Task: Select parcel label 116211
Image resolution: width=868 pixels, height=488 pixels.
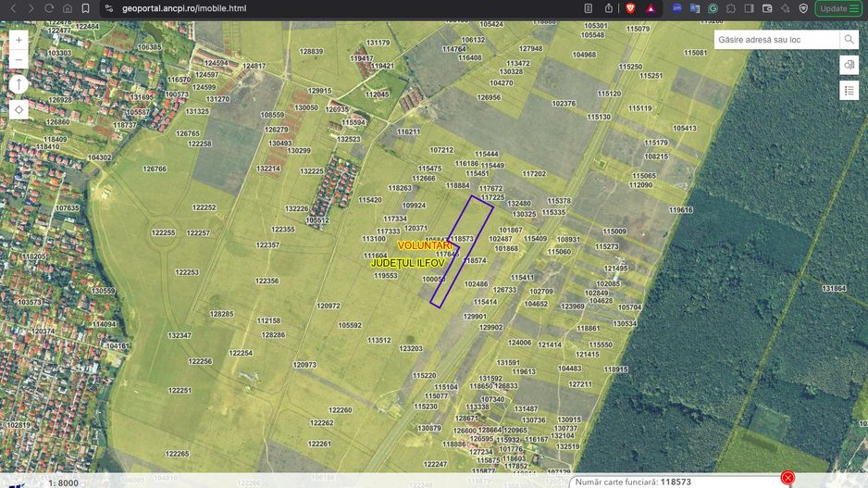Action: coord(408,131)
